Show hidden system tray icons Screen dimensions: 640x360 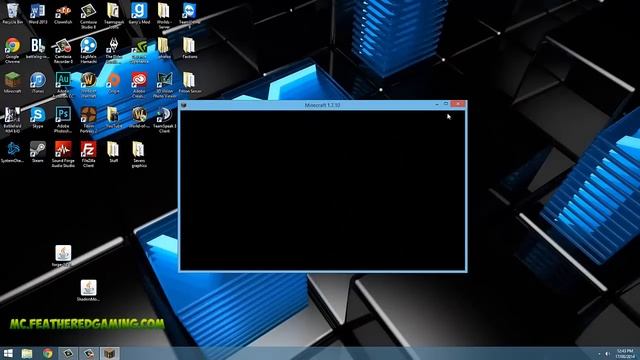[x=599, y=353]
